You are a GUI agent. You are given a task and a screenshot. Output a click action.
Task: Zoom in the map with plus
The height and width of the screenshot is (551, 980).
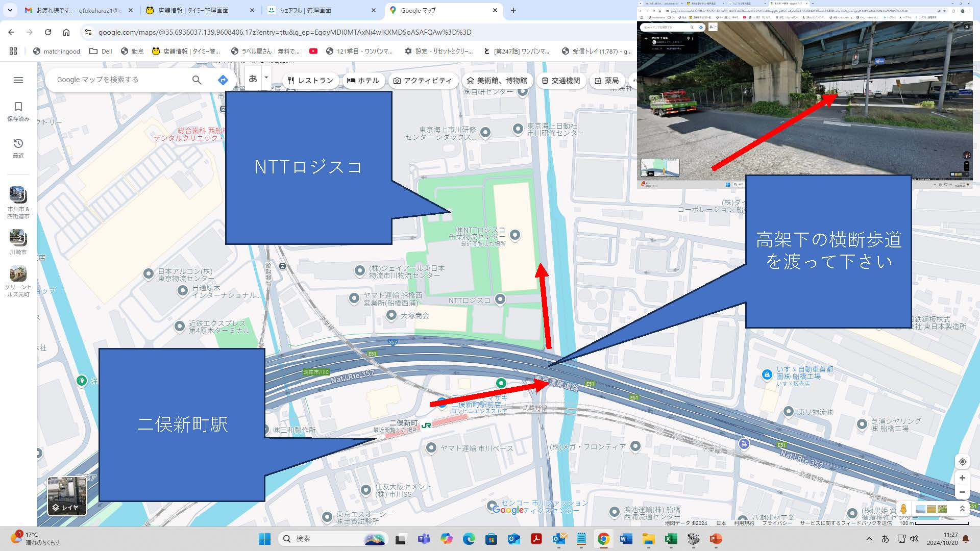[962, 478]
